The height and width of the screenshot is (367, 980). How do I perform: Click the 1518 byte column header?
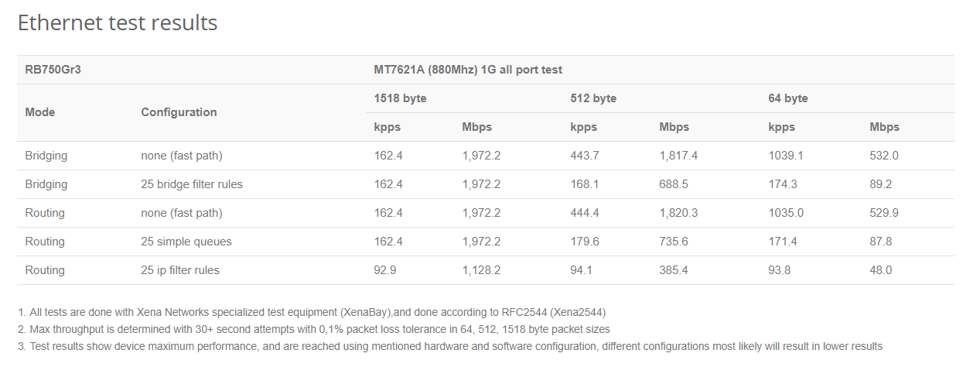point(400,98)
